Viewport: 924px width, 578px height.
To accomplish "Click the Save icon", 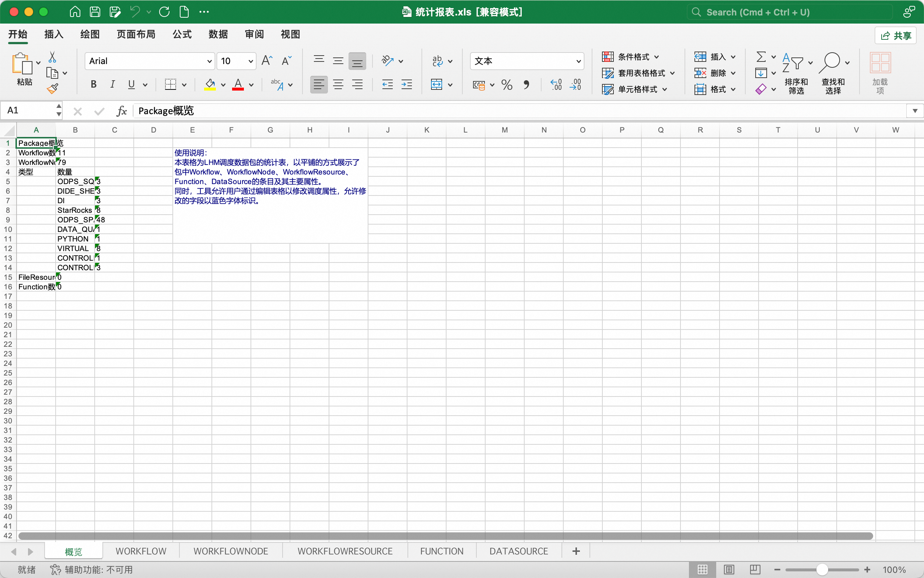I will [95, 12].
